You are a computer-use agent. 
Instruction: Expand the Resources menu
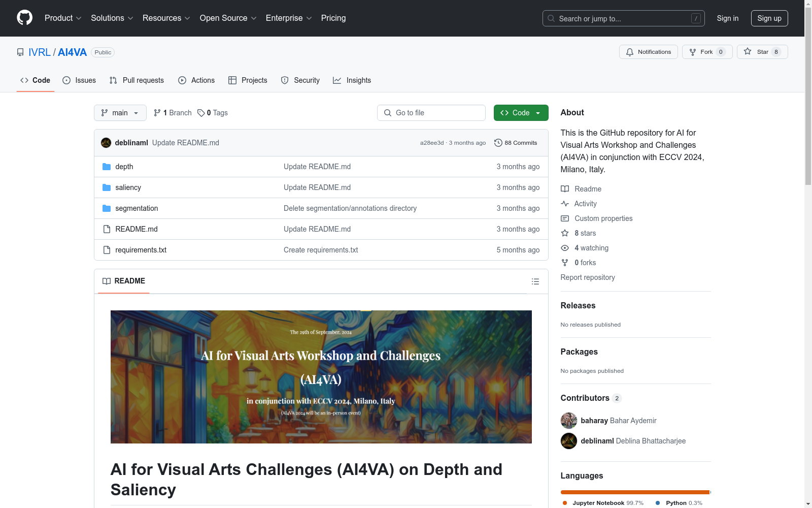[x=166, y=18]
